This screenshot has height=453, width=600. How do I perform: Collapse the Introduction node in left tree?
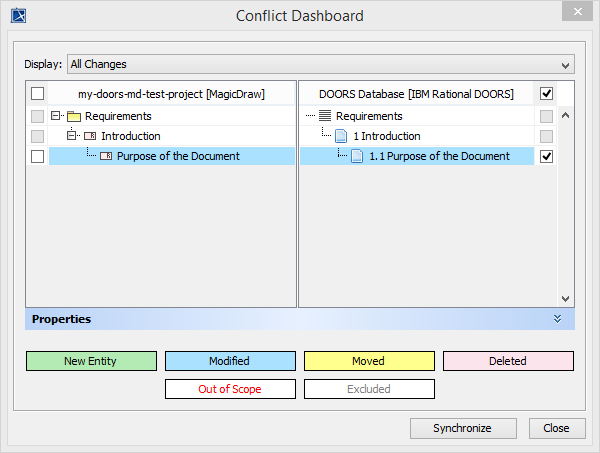(x=72, y=136)
